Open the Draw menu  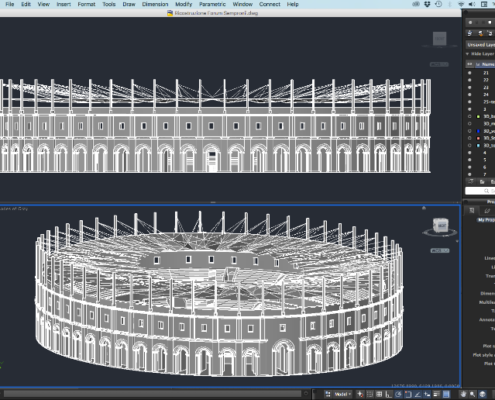pos(129,4)
